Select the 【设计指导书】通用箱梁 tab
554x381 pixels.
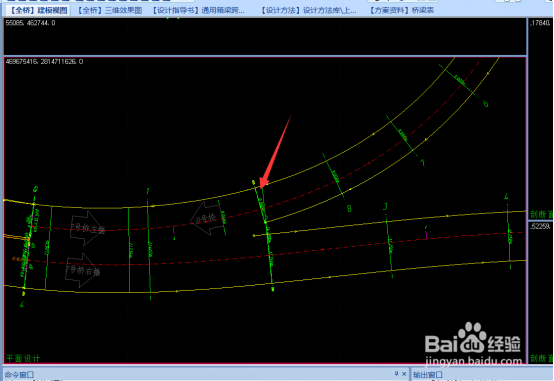pyautogui.click(x=198, y=10)
